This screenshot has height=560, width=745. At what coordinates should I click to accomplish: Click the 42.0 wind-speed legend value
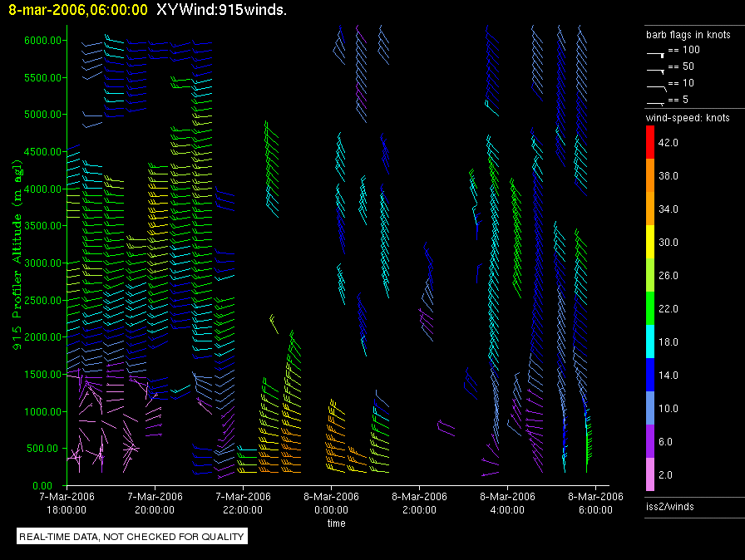coord(669,143)
